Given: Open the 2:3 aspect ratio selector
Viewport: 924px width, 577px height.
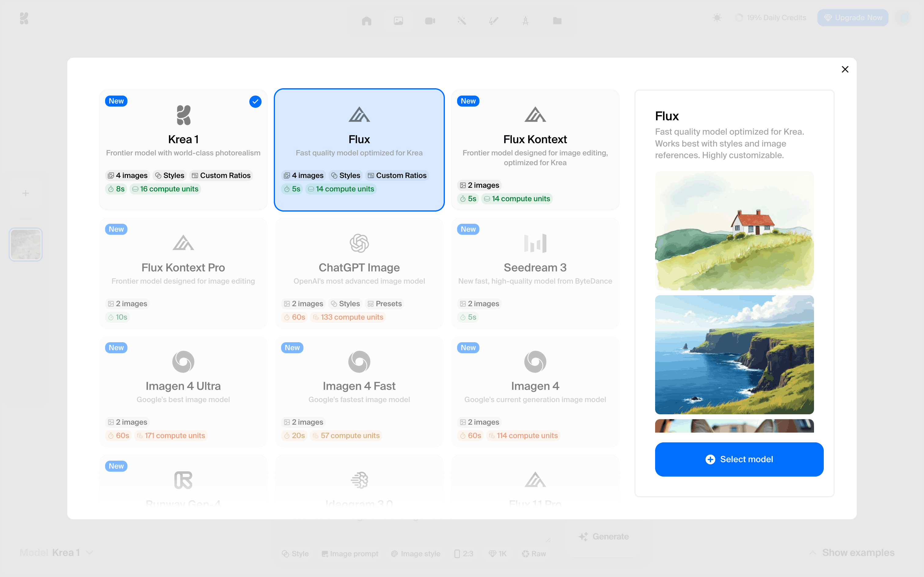Looking at the screenshot, I should click(x=464, y=554).
